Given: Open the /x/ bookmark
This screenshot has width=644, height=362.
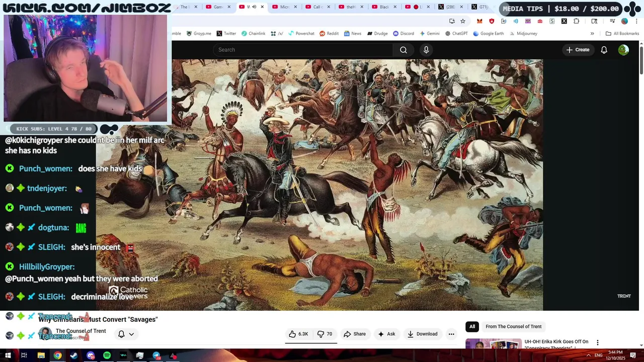Looking at the screenshot, I should pos(277,34).
